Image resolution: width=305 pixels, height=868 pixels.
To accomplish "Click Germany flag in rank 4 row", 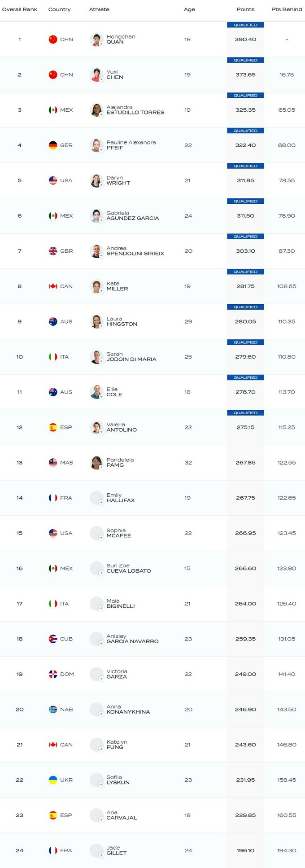I will (x=53, y=145).
